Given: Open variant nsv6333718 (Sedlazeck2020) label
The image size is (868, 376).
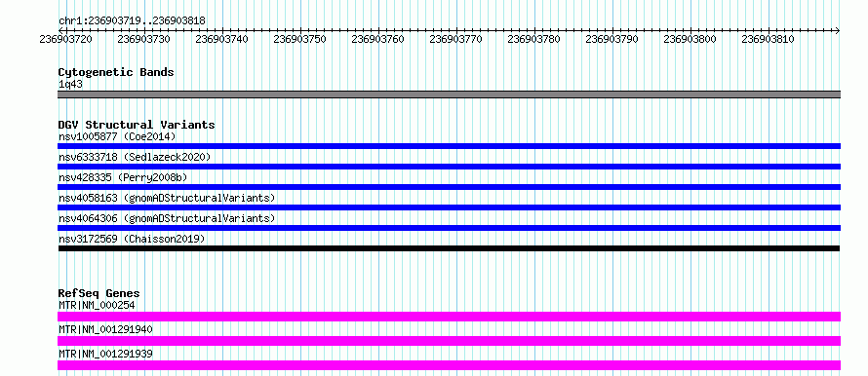Looking at the screenshot, I should pos(135,157).
